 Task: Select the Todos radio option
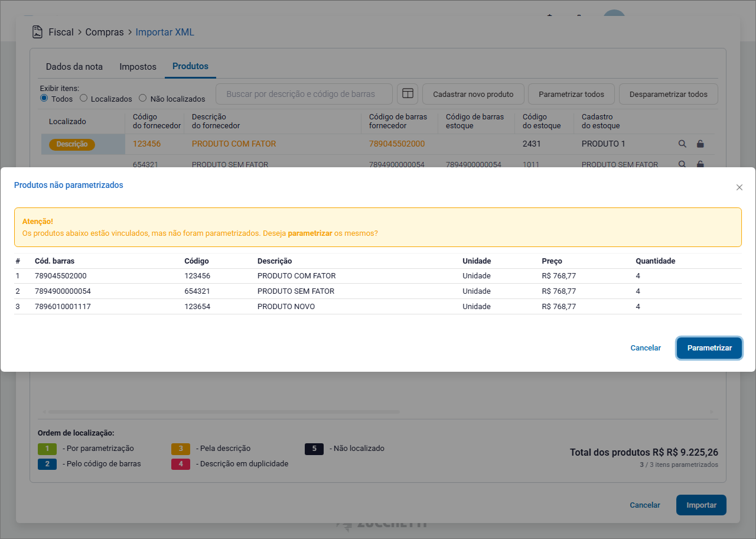coord(44,98)
